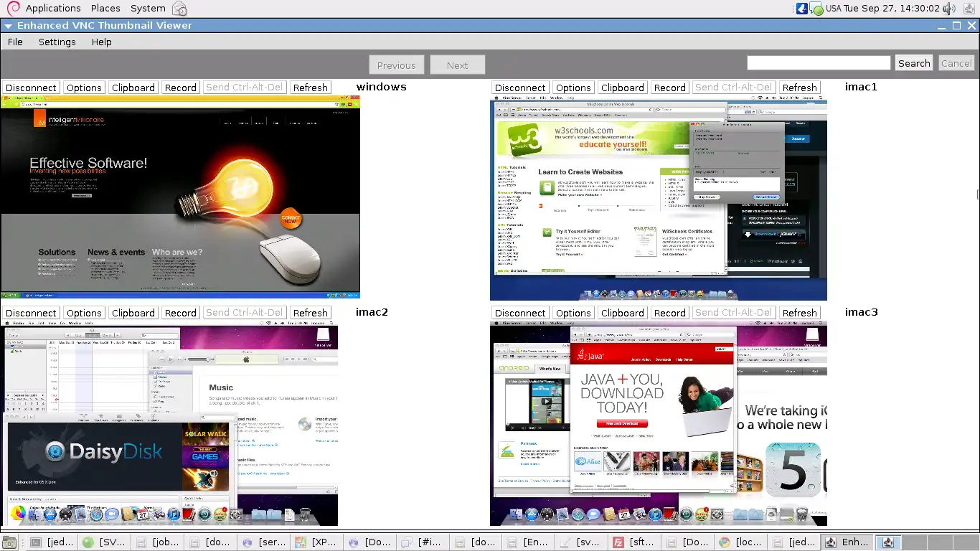980x551 pixels.
Task: Refresh the imac1 host thumbnail
Action: [800, 88]
